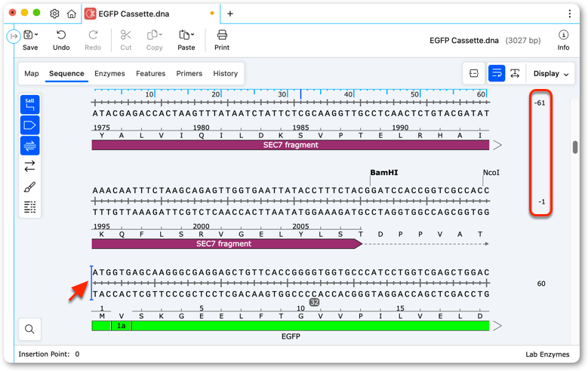Switch to the Sequence tab
The height and width of the screenshot is (371, 588).
pos(66,73)
